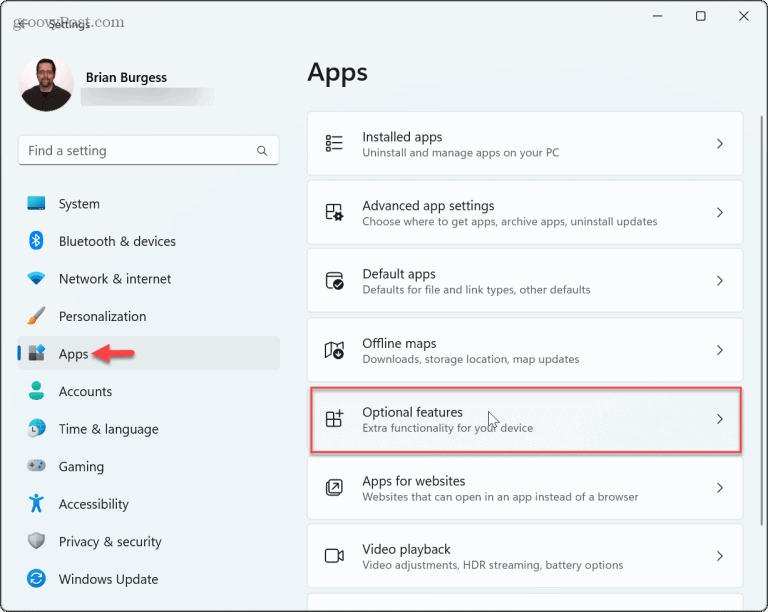Go to Bluetooth & devices settings
The width and height of the screenshot is (768, 612).
pyautogui.click(x=148, y=241)
